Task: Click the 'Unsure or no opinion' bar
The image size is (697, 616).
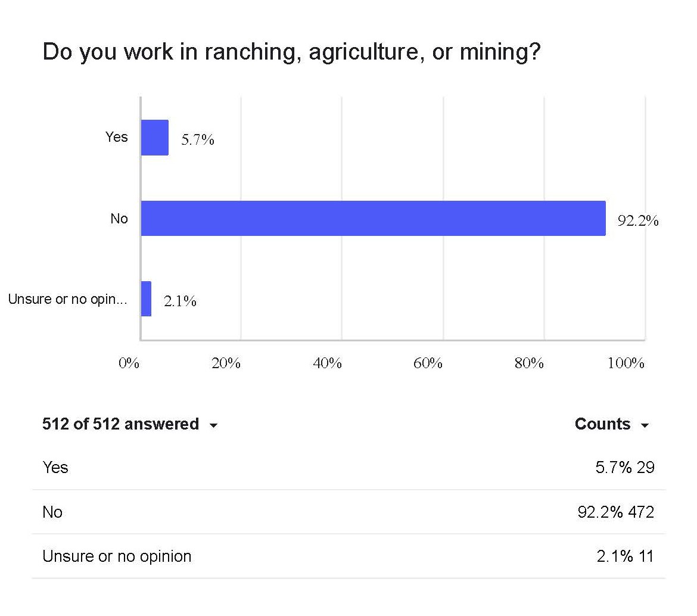Action: 147,298
